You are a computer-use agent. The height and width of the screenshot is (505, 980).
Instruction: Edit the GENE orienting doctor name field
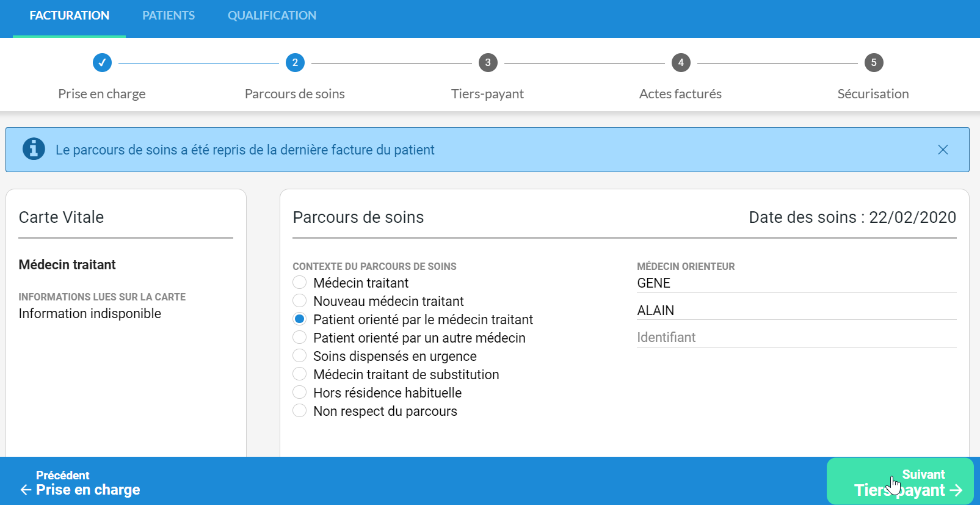pyautogui.click(x=796, y=283)
